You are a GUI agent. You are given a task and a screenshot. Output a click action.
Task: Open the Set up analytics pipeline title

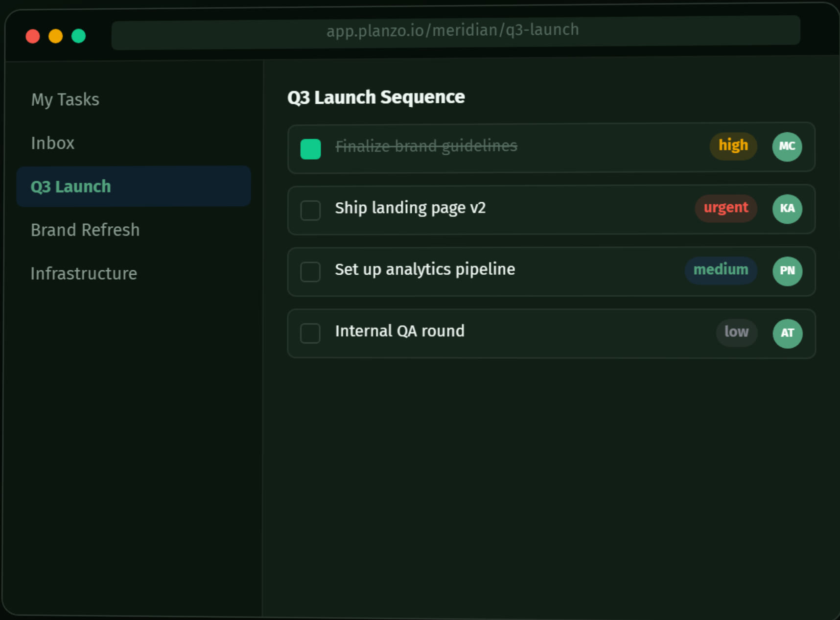click(x=425, y=270)
